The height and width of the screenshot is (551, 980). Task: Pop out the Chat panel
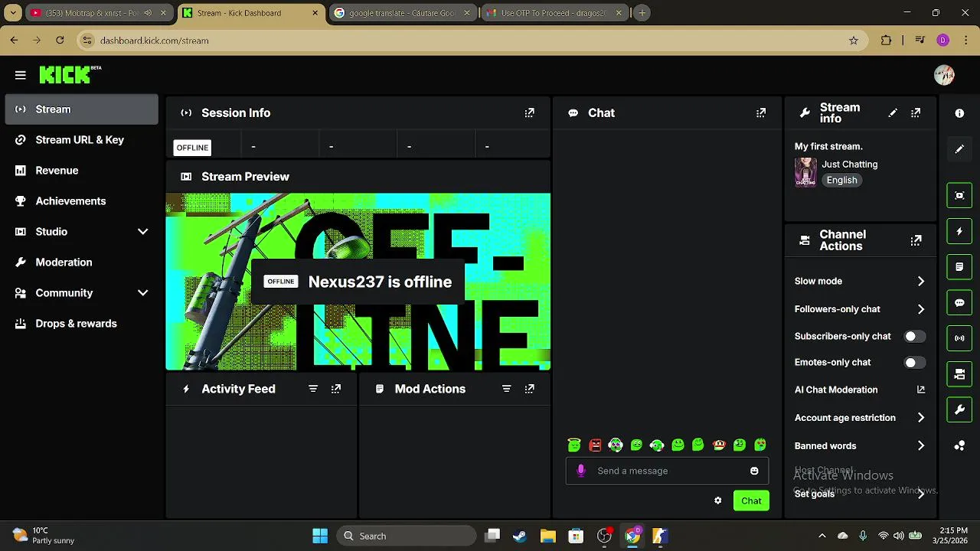(x=760, y=112)
